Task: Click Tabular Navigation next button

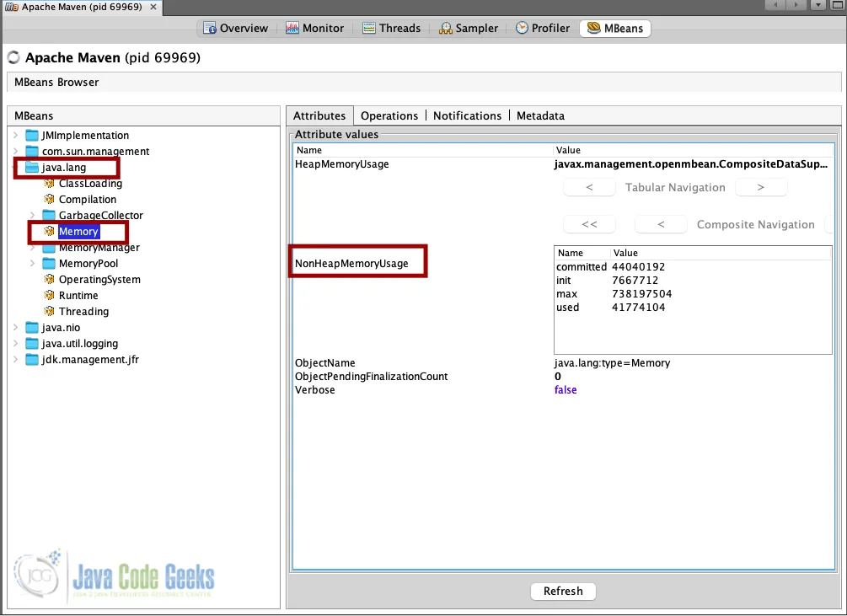Action: [x=760, y=187]
